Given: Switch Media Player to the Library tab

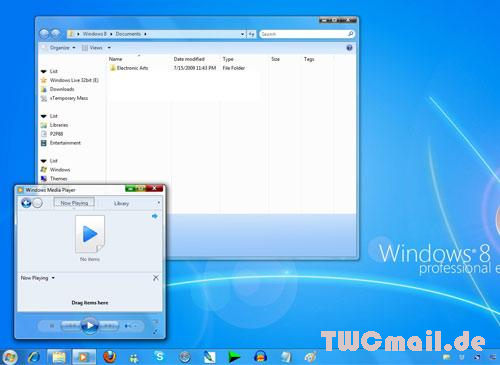Looking at the screenshot, I should pyautogui.click(x=121, y=203).
